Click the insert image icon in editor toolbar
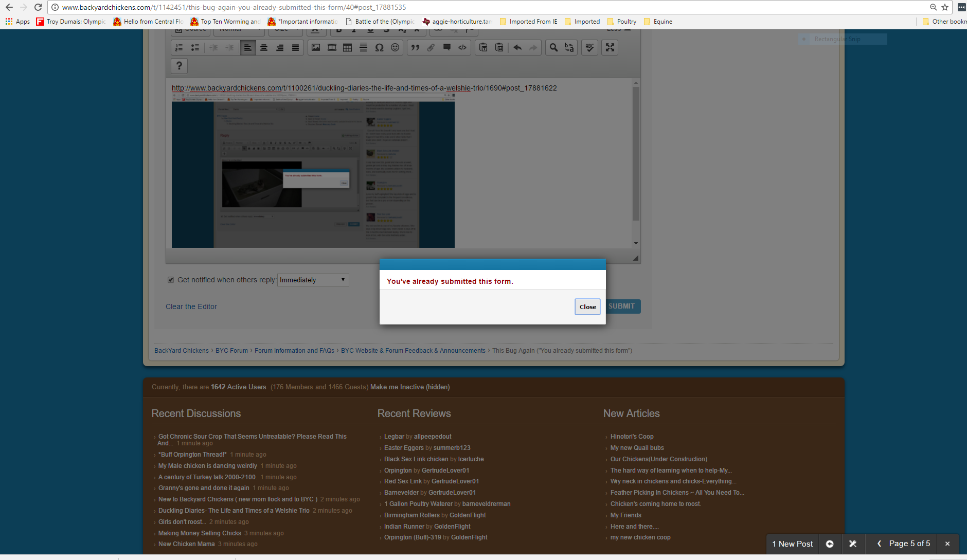This screenshot has width=967, height=560. click(316, 48)
